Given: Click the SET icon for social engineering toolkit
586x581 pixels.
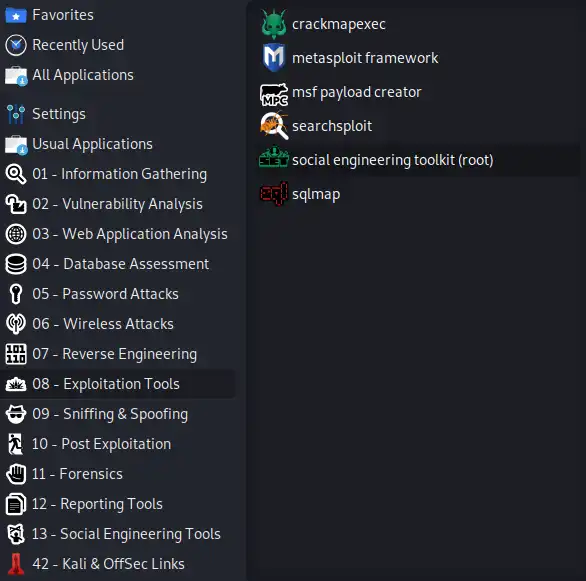Looking at the screenshot, I should tap(274, 157).
